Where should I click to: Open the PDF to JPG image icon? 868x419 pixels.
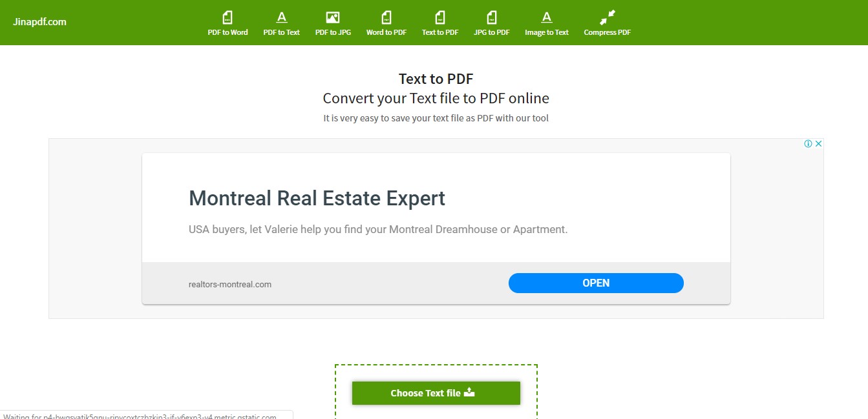333,17
